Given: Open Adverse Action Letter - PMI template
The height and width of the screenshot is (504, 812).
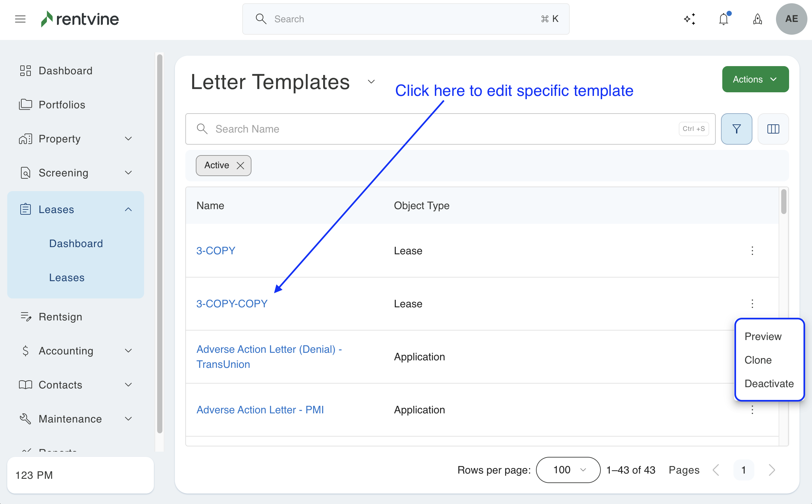Looking at the screenshot, I should [260, 410].
